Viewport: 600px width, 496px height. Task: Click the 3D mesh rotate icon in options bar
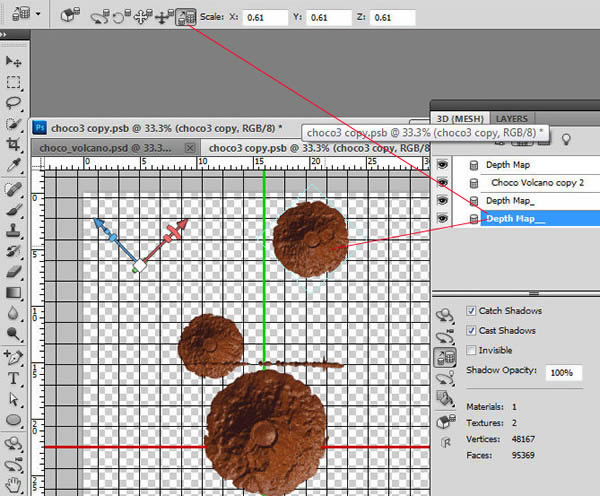[x=100, y=17]
